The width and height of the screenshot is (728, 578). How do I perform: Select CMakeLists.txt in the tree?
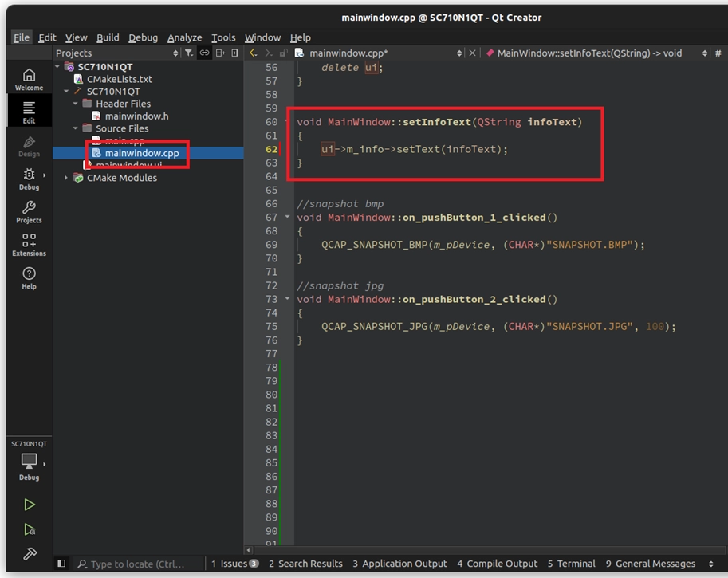(x=120, y=79)
